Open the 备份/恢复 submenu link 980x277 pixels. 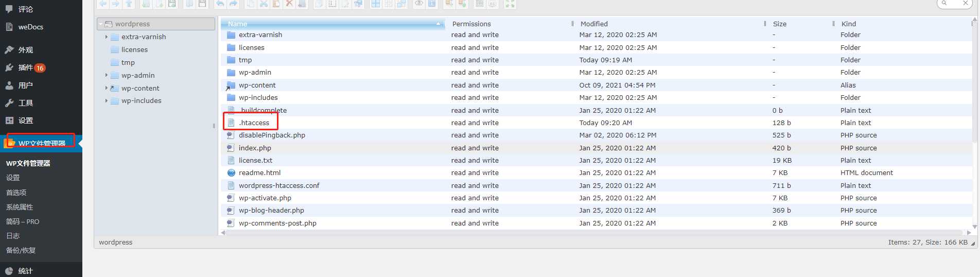pyautogui.click(x=21, y=250)
